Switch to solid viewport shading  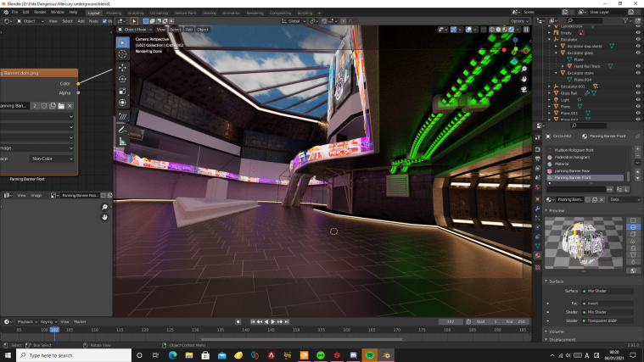498,30
